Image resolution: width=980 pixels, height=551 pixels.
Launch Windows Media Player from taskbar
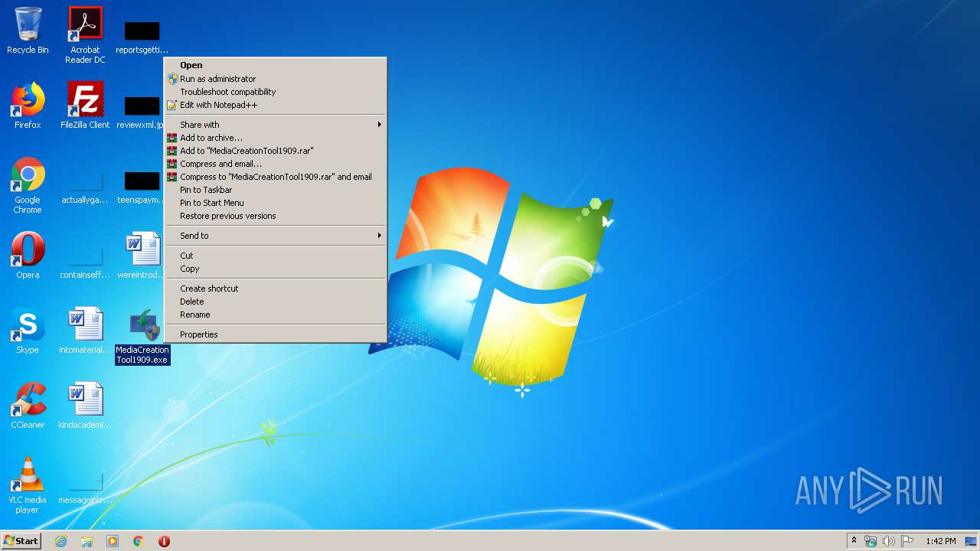coord(113,541)
